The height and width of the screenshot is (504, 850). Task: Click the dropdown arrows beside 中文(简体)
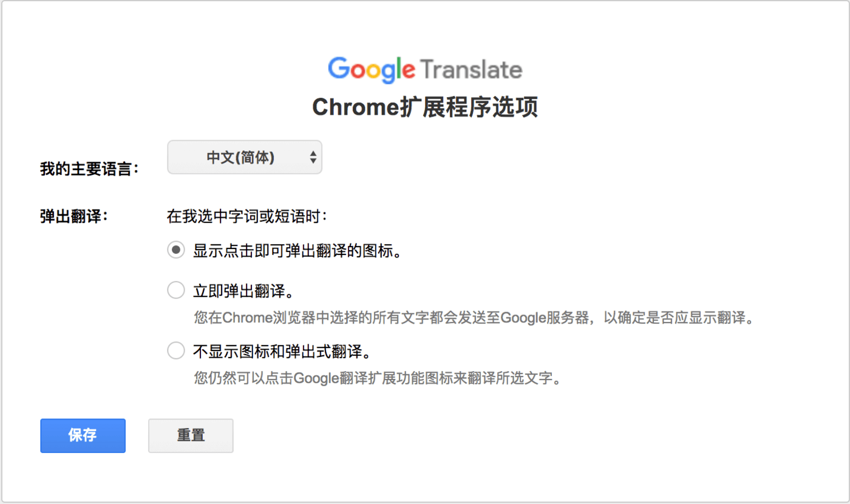[313, 157]
